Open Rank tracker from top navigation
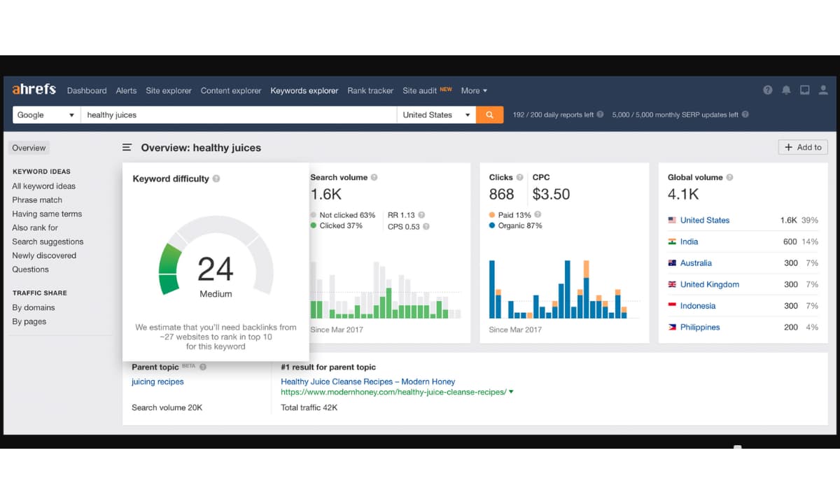This screenshot has height=504, width=840. tap(370, 90)
